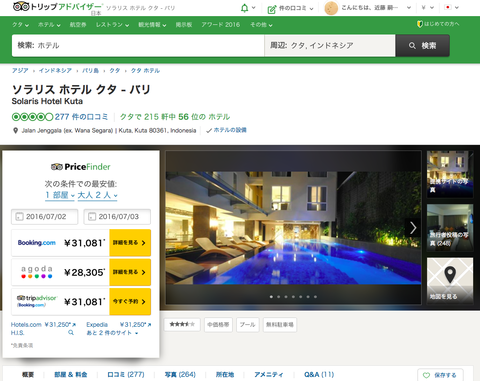480x381 pixels.
Task: Click the アジア breadcrumb
Action: click(x=20, y=71)
